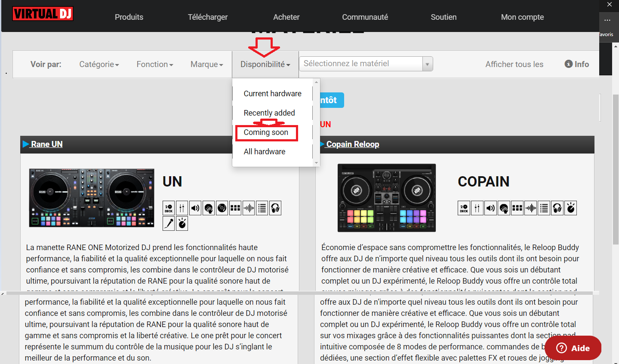Click the Voir par: label
The image size is (619, 364).
click(46, 64)
